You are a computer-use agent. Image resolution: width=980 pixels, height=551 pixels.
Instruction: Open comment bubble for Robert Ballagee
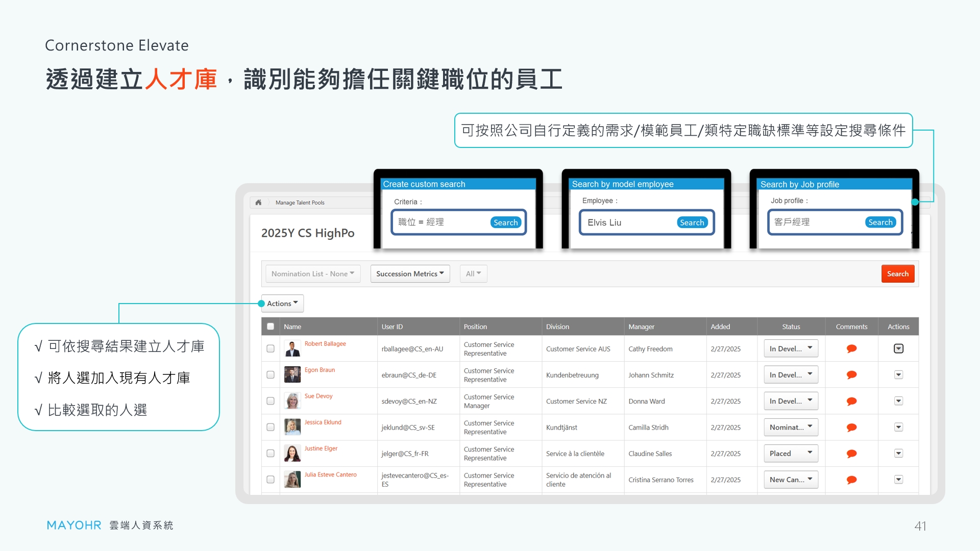click(851, 349)
